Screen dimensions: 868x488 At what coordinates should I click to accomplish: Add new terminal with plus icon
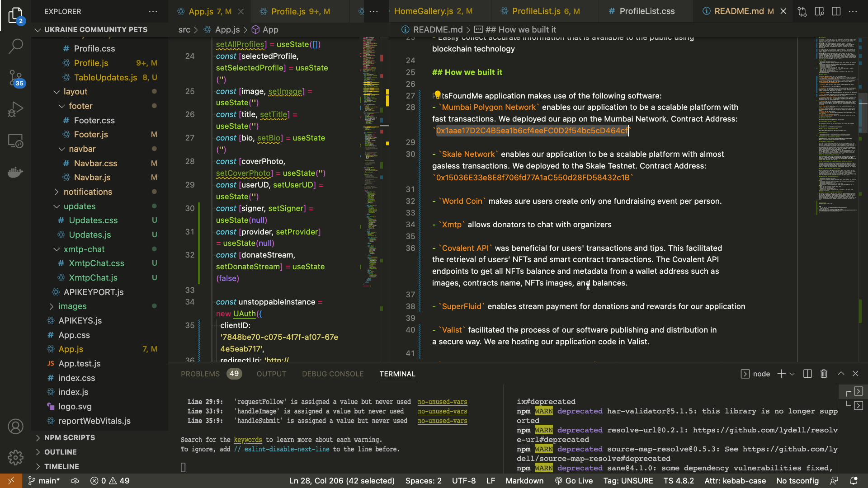(781, 374)
